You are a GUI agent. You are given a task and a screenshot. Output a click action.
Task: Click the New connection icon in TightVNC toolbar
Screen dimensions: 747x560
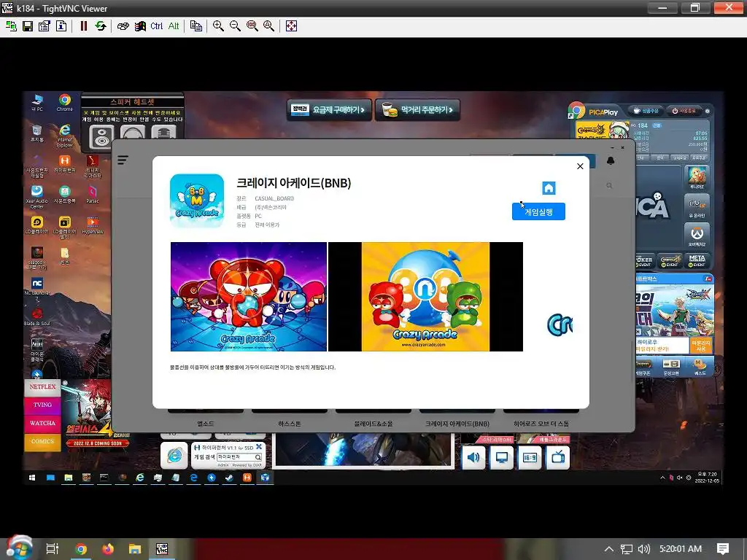tap(11, 26)
